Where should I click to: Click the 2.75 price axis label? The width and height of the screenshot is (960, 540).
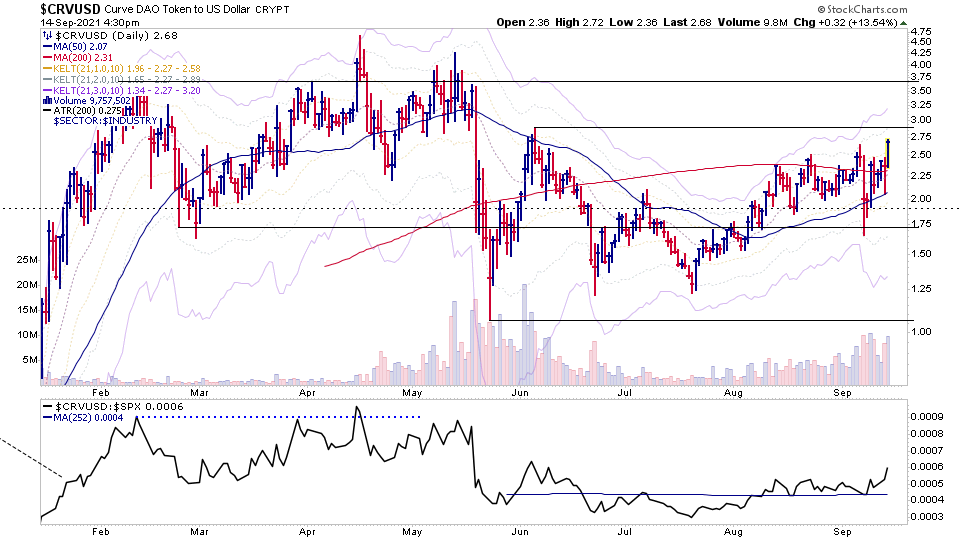click(x=921, y=137)
